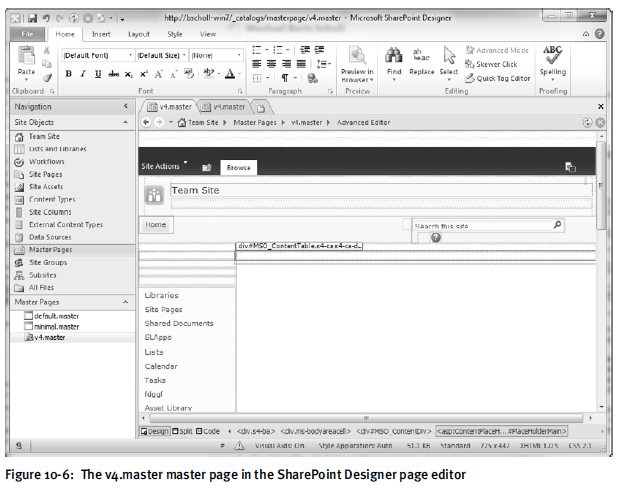Click the Help question mark icon
Image resolution: width=622 pixels, height=489 pixels.
[599, 34]
